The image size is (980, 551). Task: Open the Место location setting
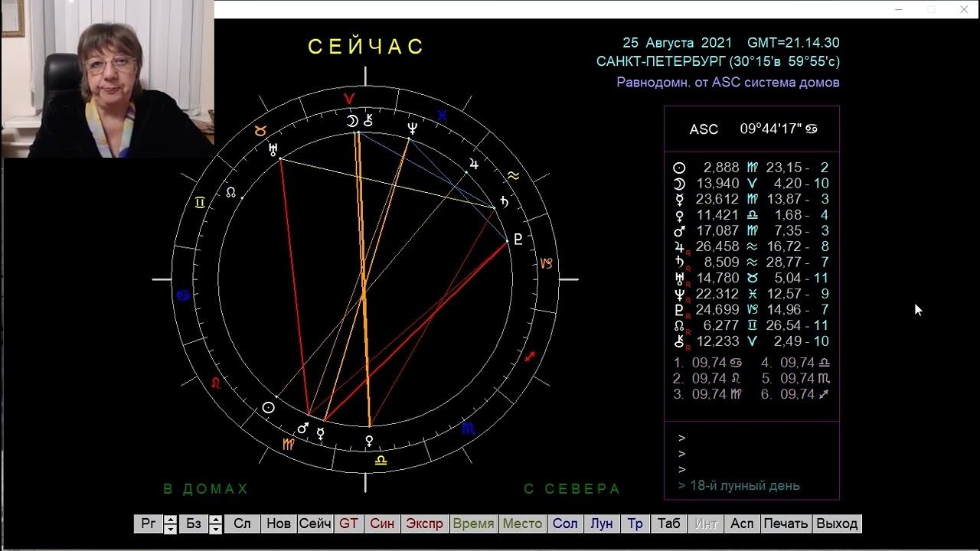tap(522, 523)
